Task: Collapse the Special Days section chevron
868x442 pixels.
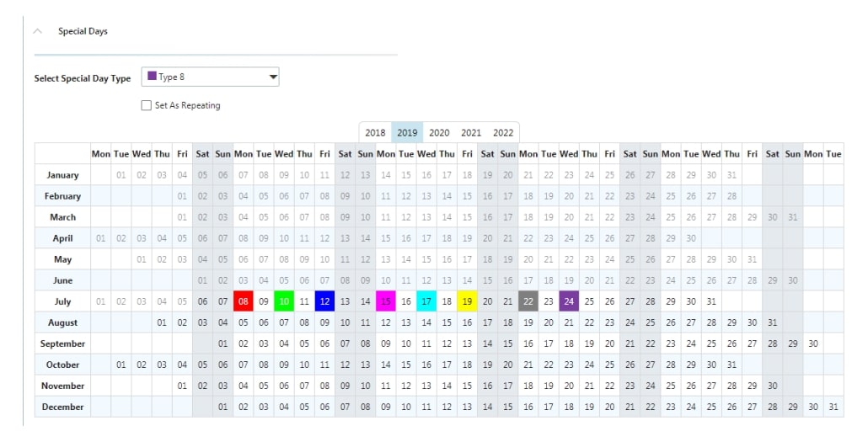Action: [37, 31]
